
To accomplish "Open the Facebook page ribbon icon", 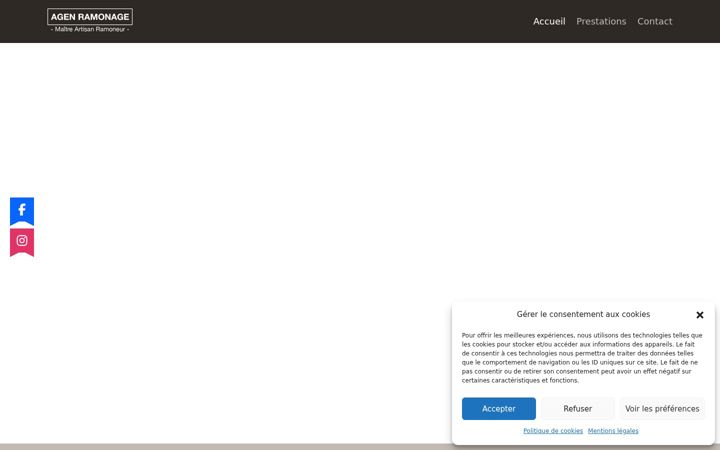I will (x=22, y=211).
